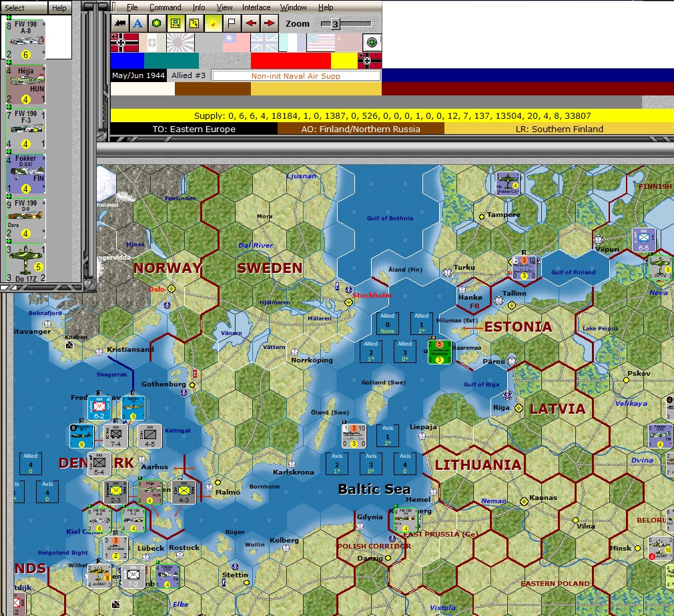The width and height of the screenshot is (674, 616).
Task: Click the swastika emblem icon at the strip's right end
Action: point(366,60)
